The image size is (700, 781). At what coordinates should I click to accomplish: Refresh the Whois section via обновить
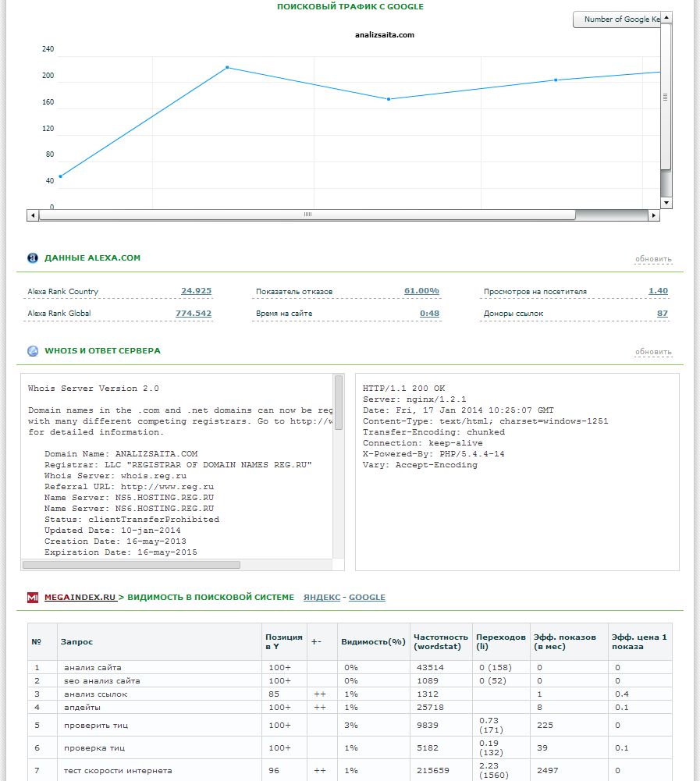[652, 352]
